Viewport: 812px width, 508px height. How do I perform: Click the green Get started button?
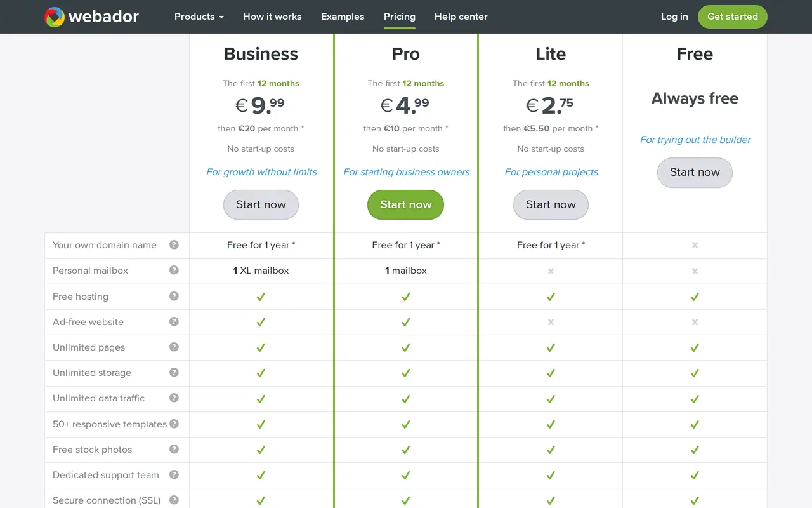(733, 17)
